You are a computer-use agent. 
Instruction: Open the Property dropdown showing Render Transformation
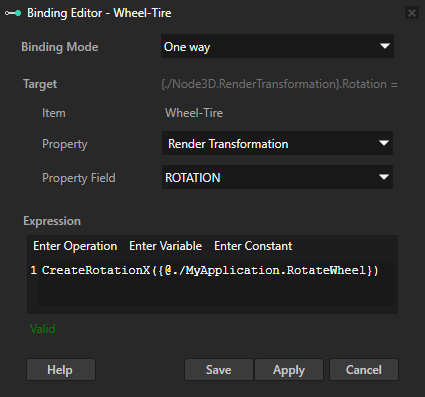pos(277,143)
